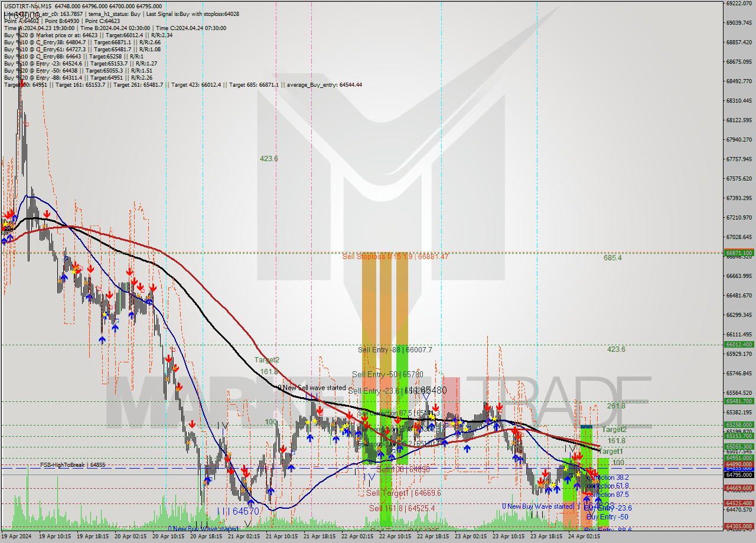Click the black 64795.000 current price tag
This screenshot has width=756, height=543.
(739, 475)
